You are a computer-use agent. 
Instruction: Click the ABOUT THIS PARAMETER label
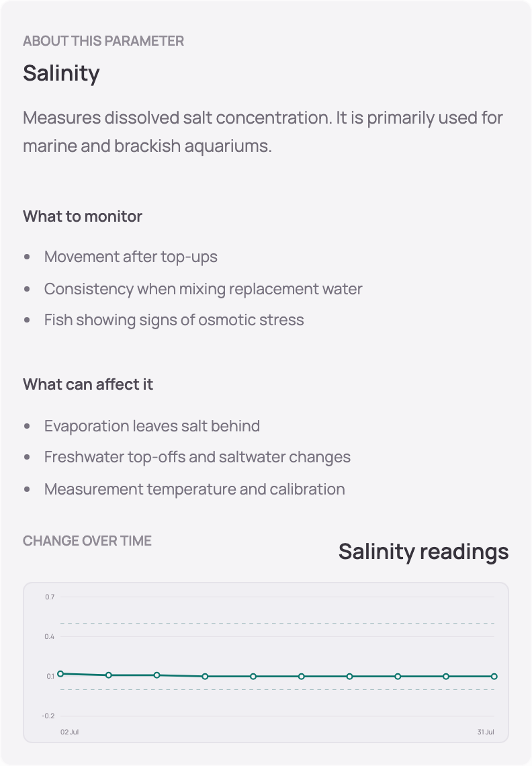pos(103,40)
